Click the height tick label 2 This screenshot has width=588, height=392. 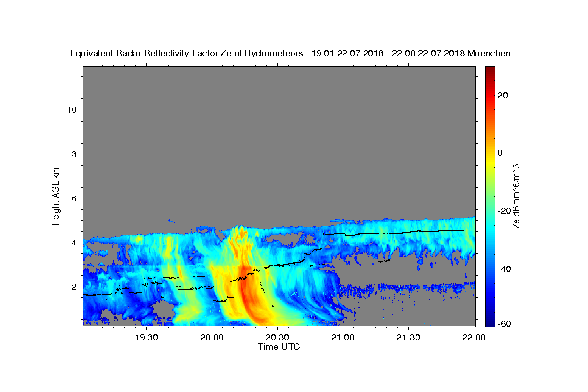[75, 287]
